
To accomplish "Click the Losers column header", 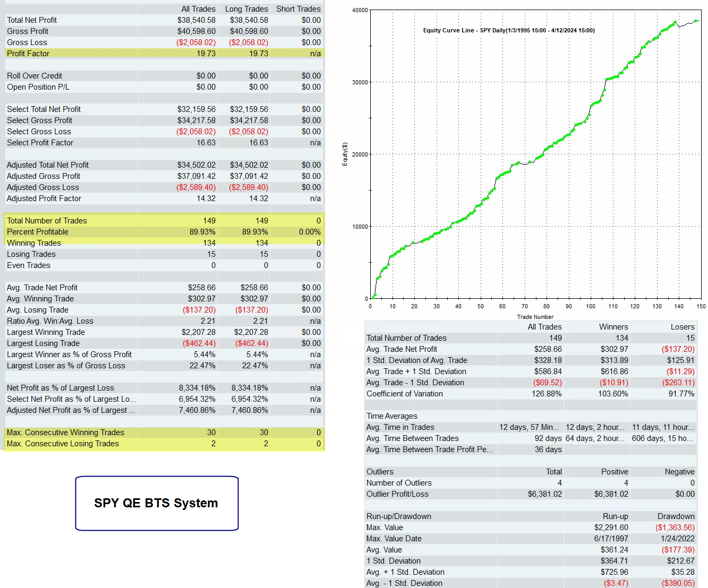I will [683, 327].
